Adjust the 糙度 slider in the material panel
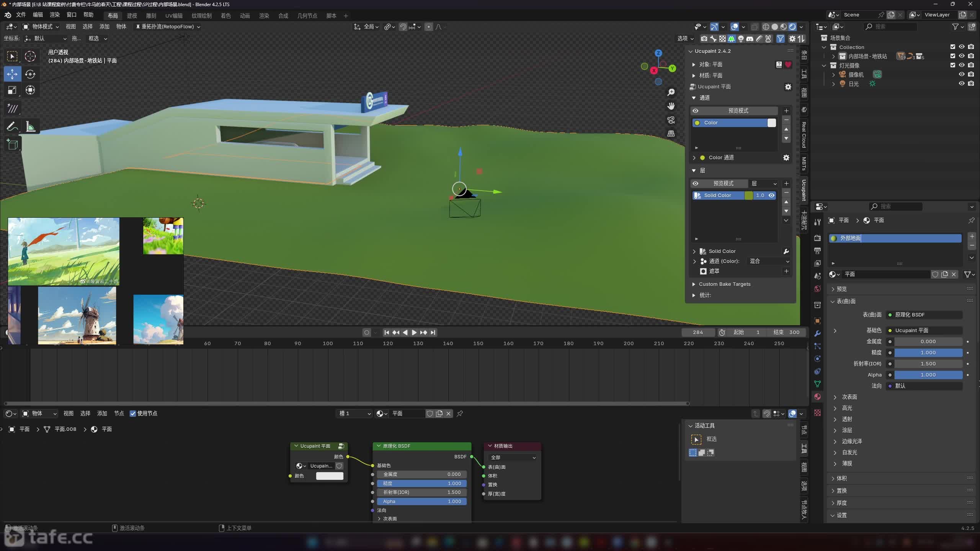 pos(928,352)
